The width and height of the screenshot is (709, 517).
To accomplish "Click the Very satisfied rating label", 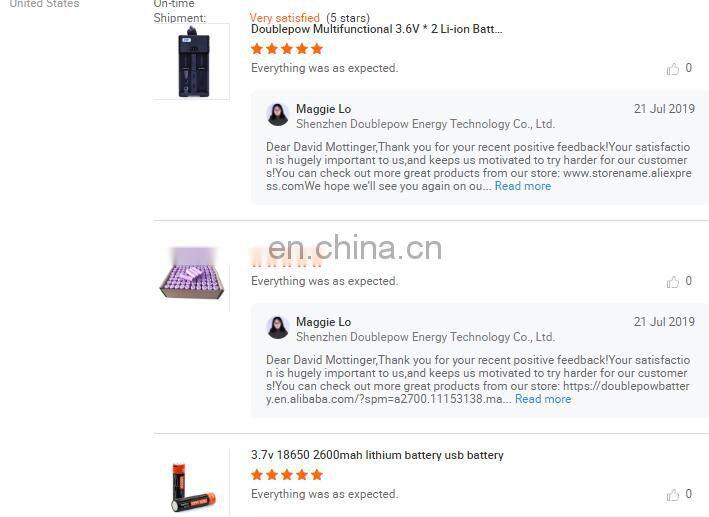I will 284,18.
